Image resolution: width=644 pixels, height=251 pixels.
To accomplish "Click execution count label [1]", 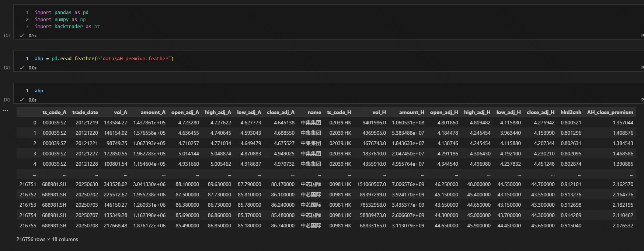I will [7, 35].
